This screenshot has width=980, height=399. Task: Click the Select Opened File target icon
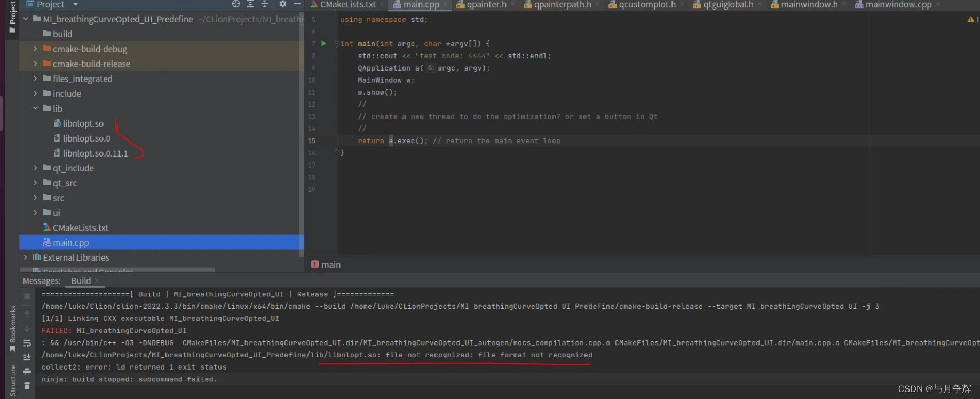click(235, 4)
